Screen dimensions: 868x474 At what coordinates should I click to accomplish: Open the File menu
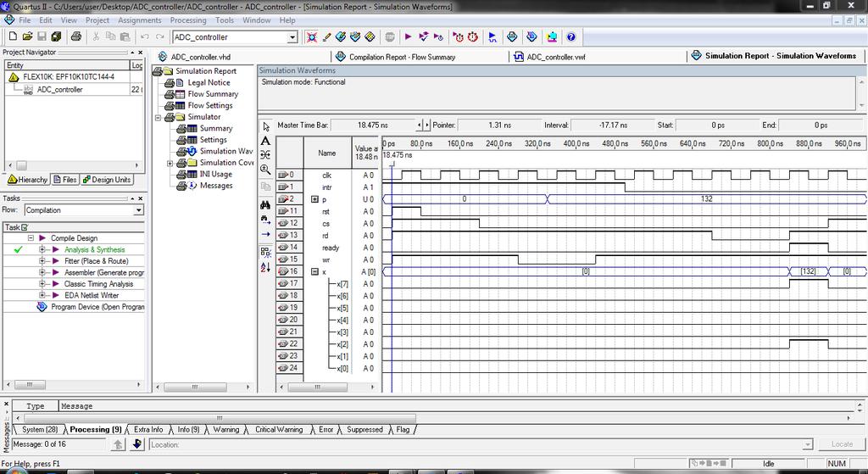pyautogui.click(x=25, y=20)
